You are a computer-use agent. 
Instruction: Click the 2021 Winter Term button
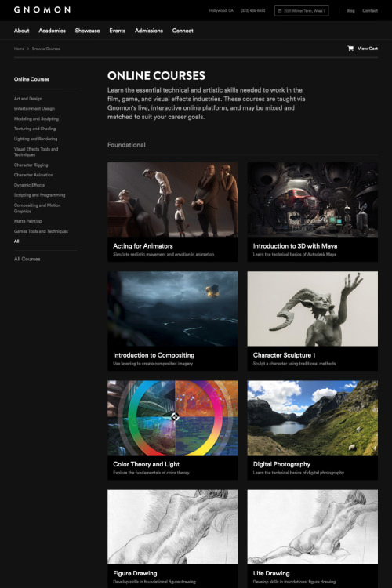point(302,11)
